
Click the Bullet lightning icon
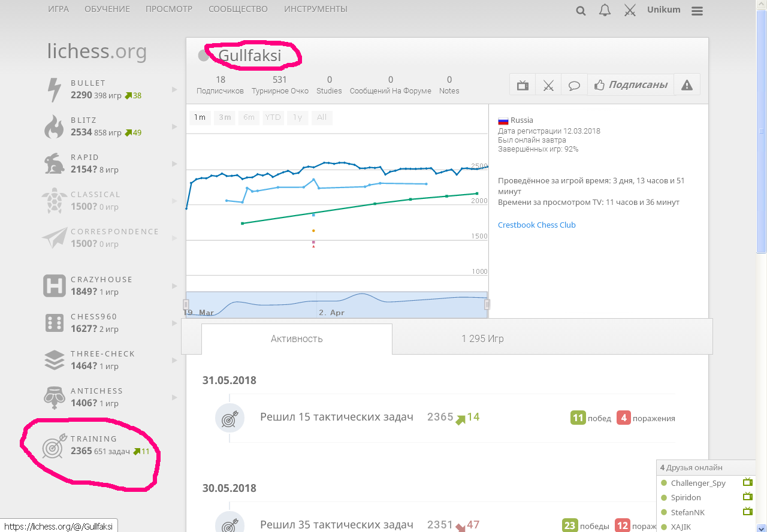point(54,90)
